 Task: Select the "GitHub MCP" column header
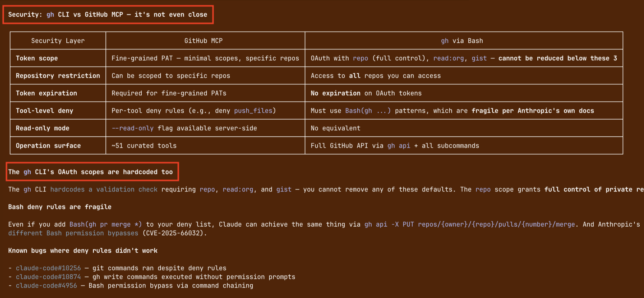pyautogui.click(x=203, y=41)
